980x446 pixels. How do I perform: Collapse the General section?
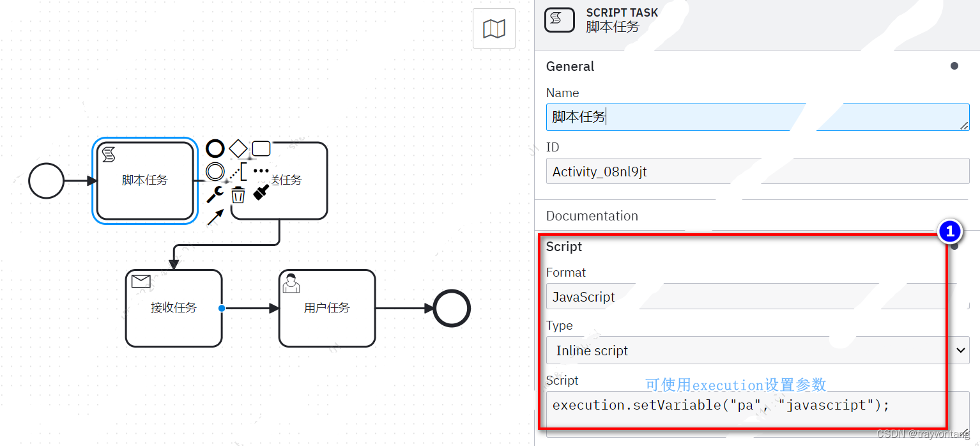tap(570, 66)
